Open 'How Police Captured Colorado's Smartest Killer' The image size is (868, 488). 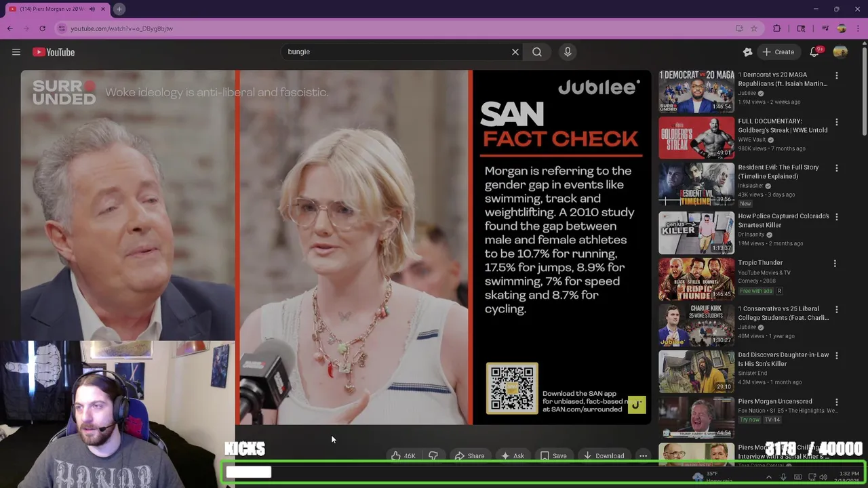[x=783, y=220]
